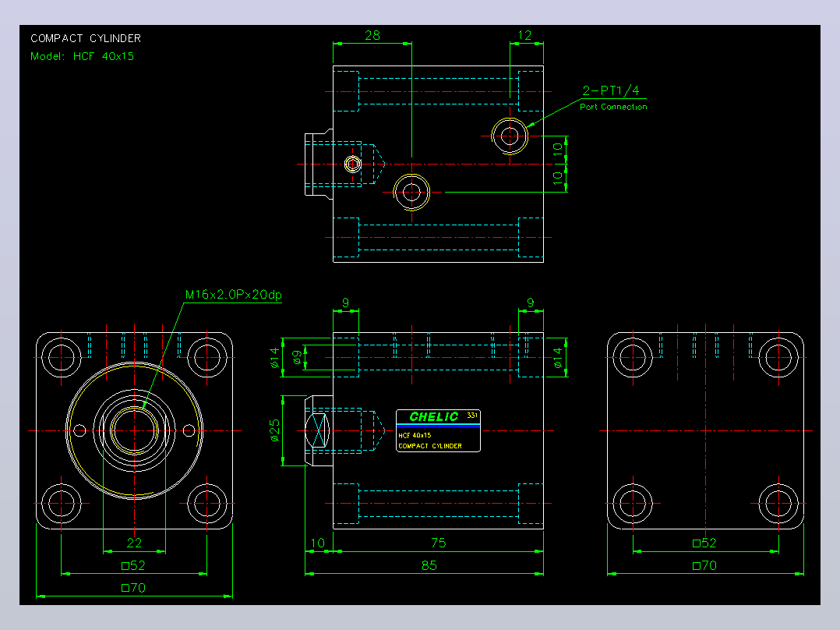Image resolution: width=840 pixels, height=630 pixels.
Task: Click the "85" overall length dimension
Action: (x=429, y=565)
